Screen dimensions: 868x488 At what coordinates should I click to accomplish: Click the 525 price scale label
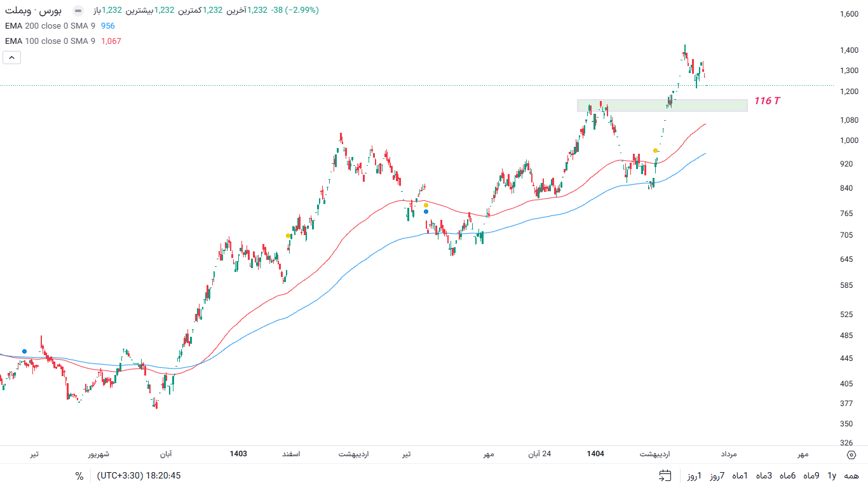pyautogui.click(x=846, y=315)
